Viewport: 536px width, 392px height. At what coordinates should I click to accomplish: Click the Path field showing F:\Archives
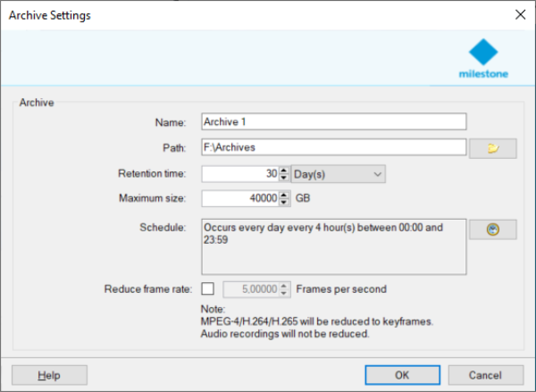(x=333, y=148)
